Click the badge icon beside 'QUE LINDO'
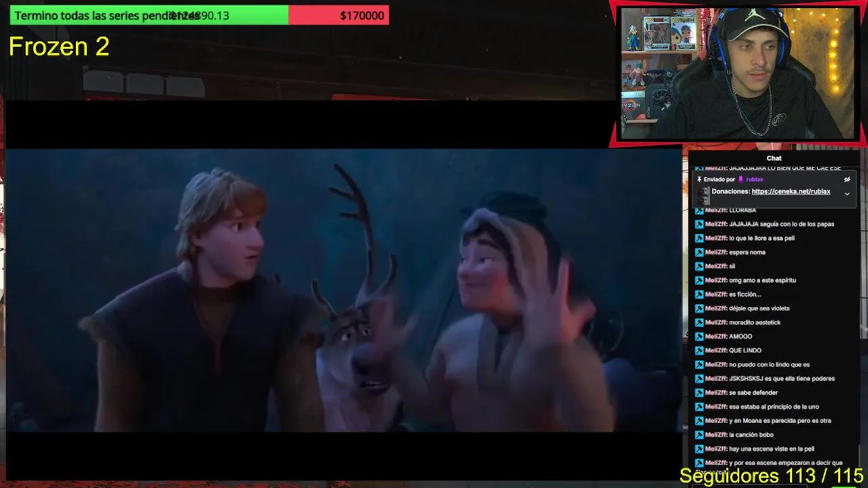This screenshot has width=868, height=488. point(699,351)
